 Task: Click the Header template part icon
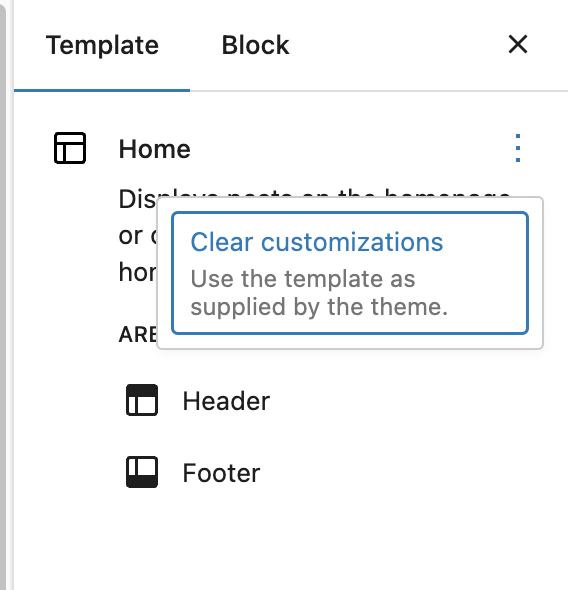click(x=142, y=400)
